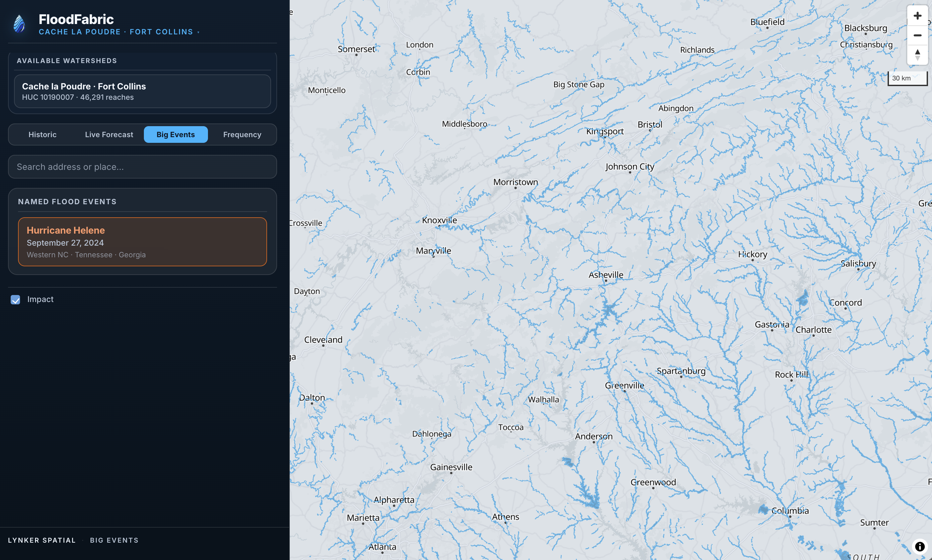Image resolution: width=932 pixels, height=560 pixels.
Task: Click the Corbin map label
Action: (418, 72)
